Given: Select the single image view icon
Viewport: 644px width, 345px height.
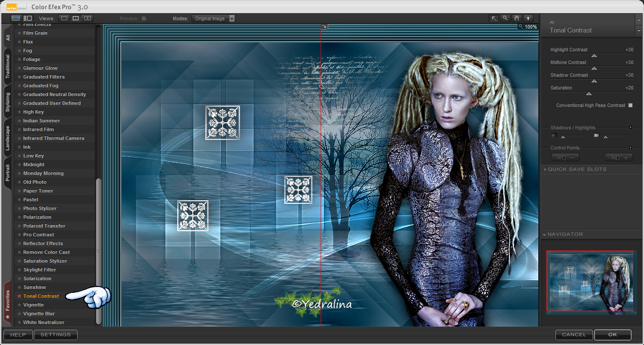Looking at the screenshot, I should (x=64, y=18).
